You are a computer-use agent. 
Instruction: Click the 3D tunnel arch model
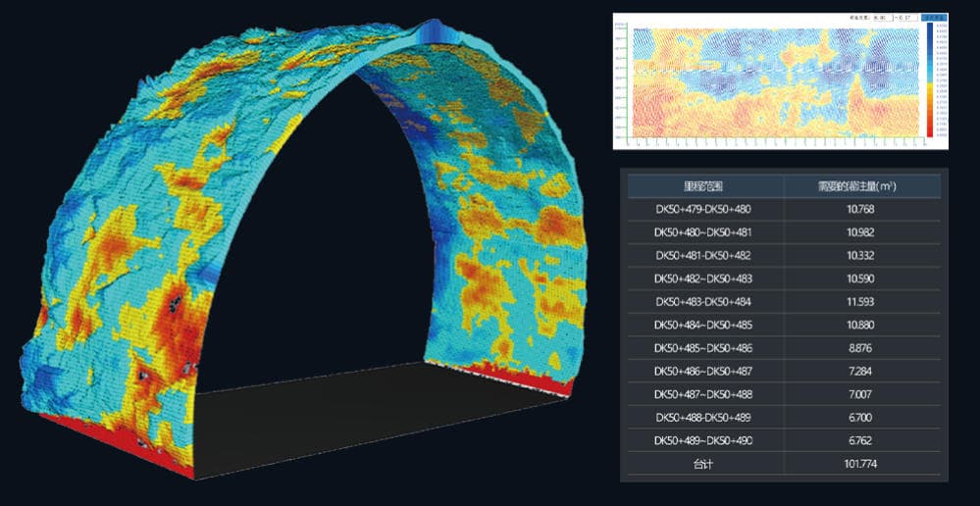point(304,250)
